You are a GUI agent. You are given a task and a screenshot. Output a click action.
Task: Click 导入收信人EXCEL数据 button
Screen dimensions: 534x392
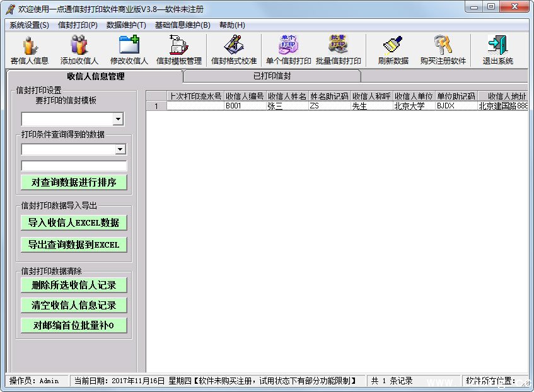(73, 222)
